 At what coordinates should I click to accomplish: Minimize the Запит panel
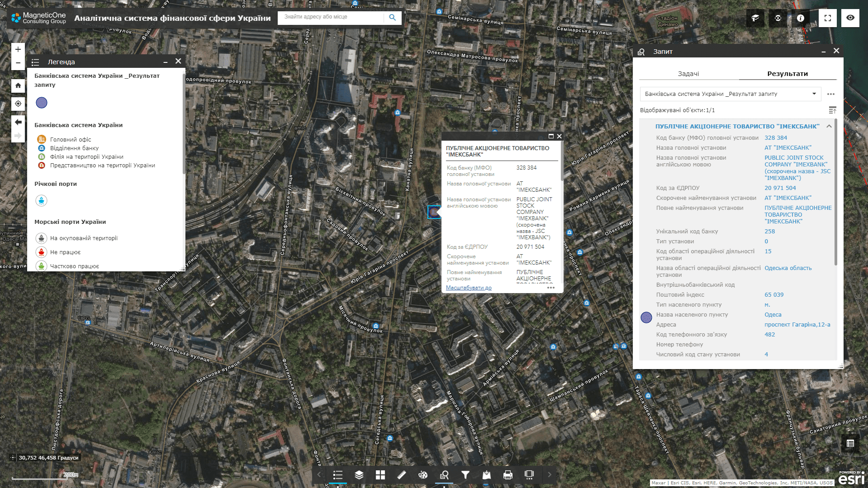point(824,52)
